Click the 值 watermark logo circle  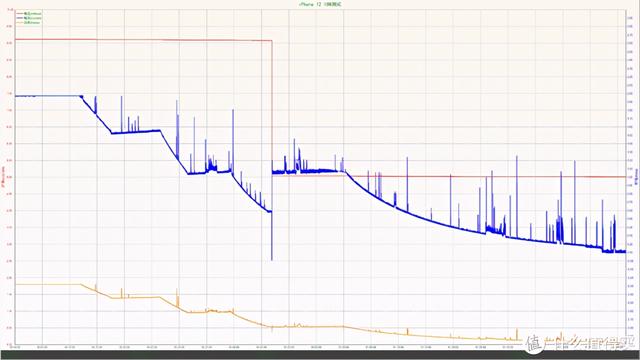[x=533, y=343]
